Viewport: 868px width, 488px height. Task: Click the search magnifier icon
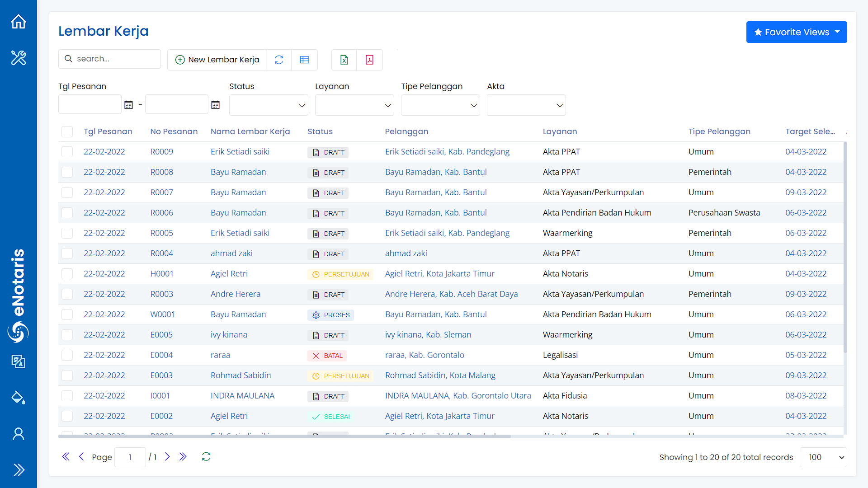point(69,59)
